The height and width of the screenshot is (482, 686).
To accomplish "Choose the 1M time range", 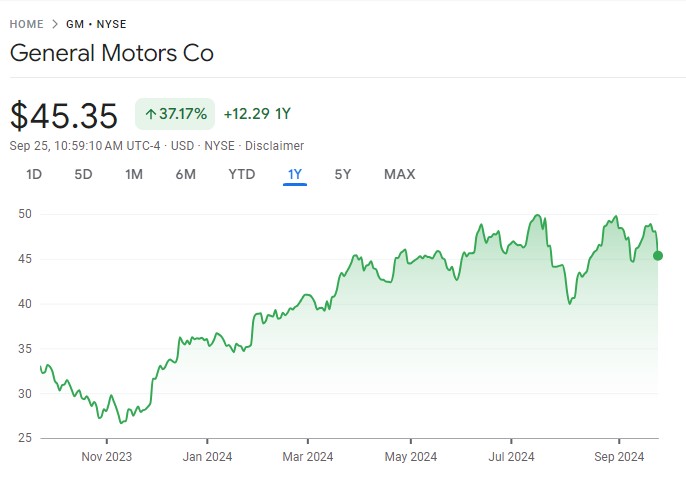I will (134, 175).
